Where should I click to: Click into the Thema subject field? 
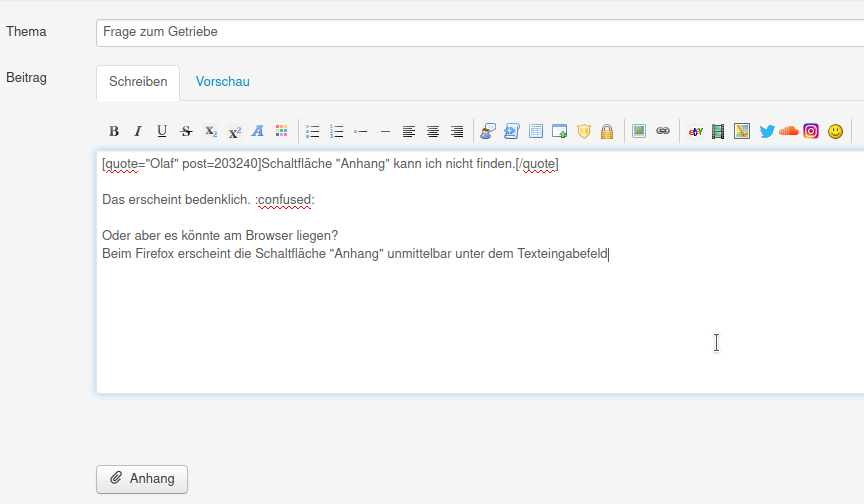(480, 32)
